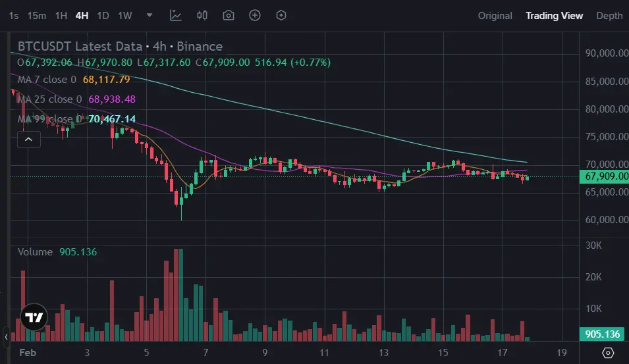Switch to the 1W interval
Screen dimensions: 629x364
coord(124,16)
